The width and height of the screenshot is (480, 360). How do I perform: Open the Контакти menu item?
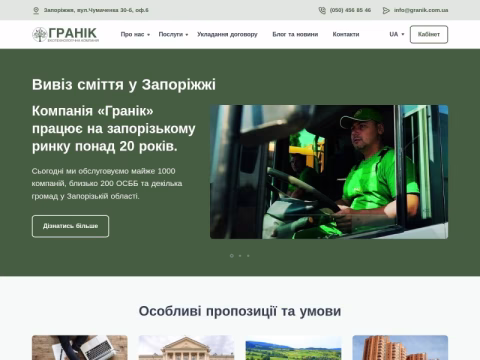click(346, 34)
